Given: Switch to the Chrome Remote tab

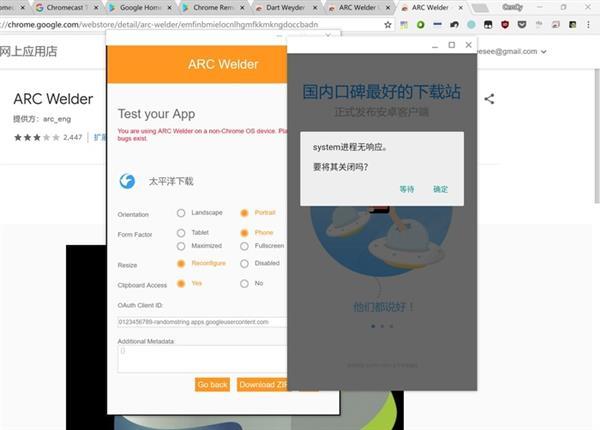Looking at the screenshot, I should (213, 8).
